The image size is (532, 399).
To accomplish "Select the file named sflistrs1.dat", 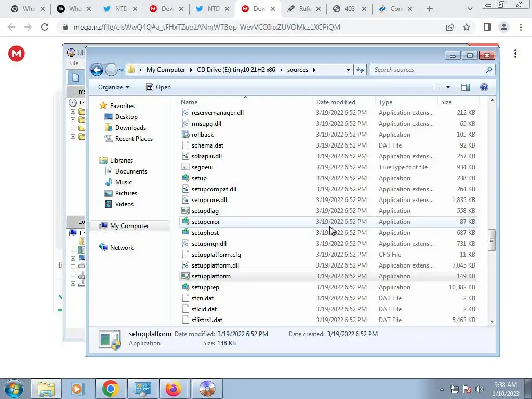I will tap(207, 320).
